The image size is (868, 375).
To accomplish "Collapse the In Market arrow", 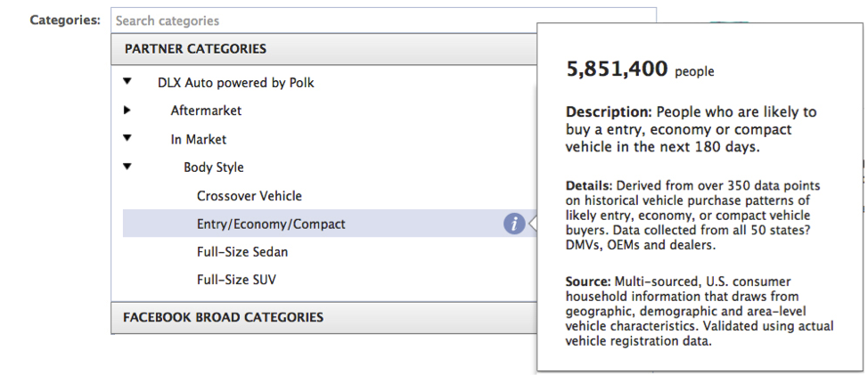I will click(127, 138).
